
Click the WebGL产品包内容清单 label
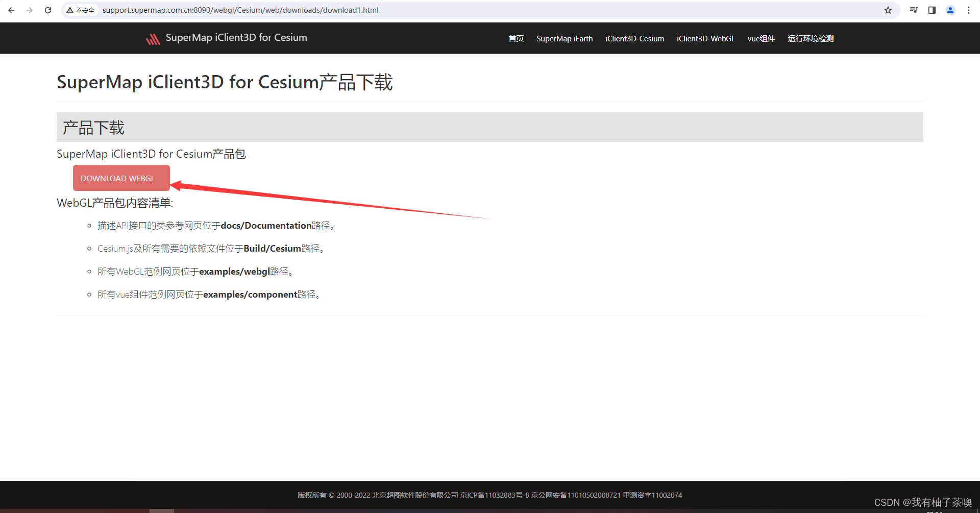[x=115, y=203]
